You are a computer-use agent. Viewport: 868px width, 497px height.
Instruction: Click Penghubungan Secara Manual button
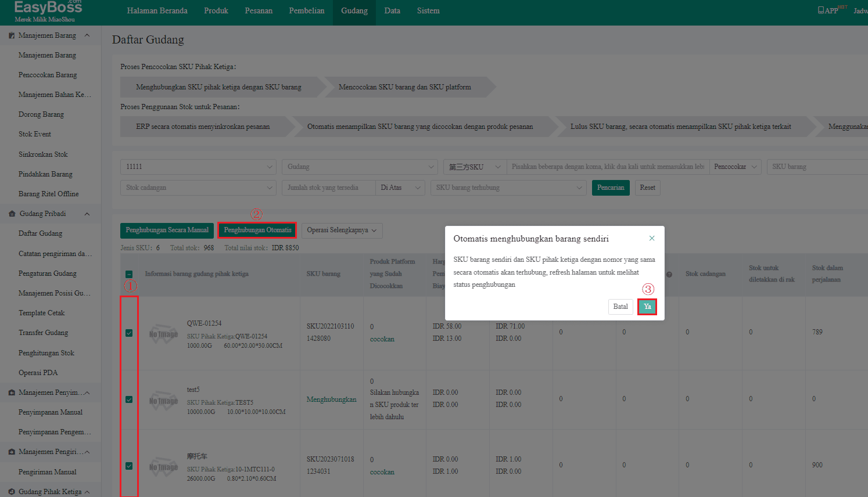pos(167,231)
